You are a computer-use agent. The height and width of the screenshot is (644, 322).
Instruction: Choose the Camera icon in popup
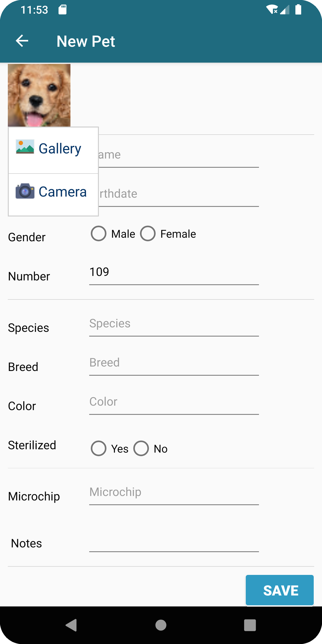(25, 191)
